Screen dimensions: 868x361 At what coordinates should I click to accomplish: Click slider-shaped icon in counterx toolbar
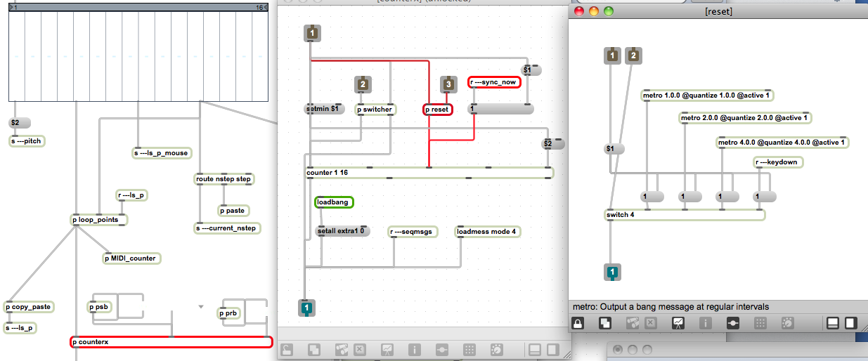point(442,348)
